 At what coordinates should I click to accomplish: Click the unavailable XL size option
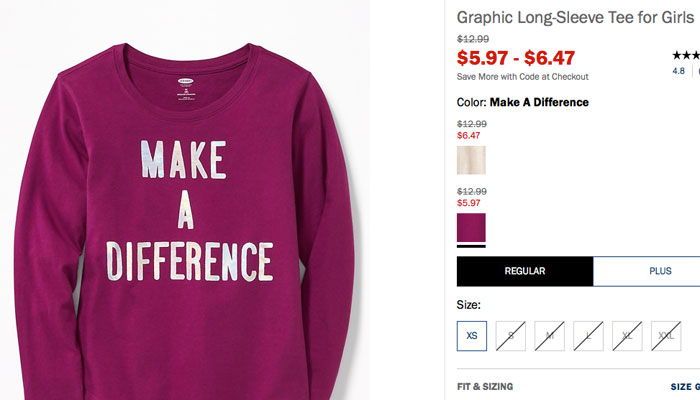[x=628, y=336]
